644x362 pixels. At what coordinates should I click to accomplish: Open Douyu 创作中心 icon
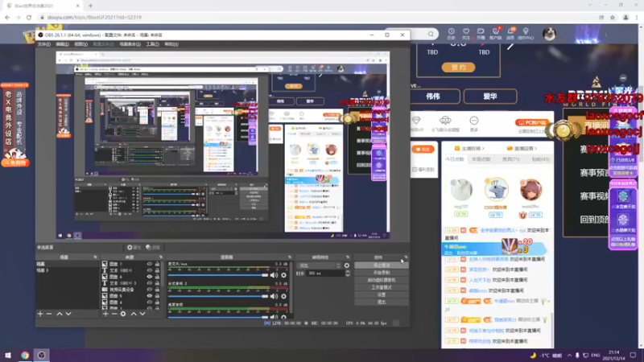(x=526, y=34)
